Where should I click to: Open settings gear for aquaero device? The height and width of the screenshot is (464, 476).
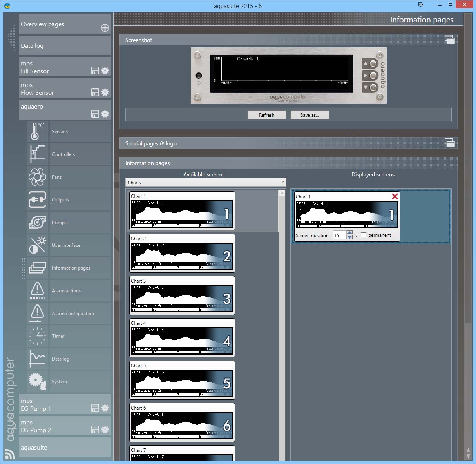pyautogui.click(x=105, y=114)
